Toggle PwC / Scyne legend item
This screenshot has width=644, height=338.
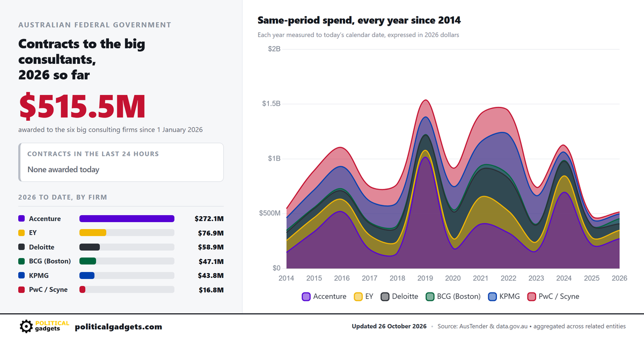[553, 296]
